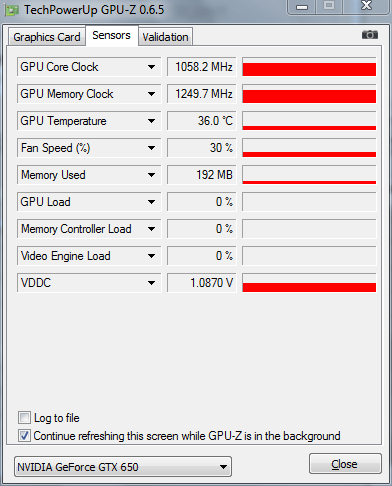Open the Validation tab
Screen dimensions: 392x486
click(x=165, y=37)
